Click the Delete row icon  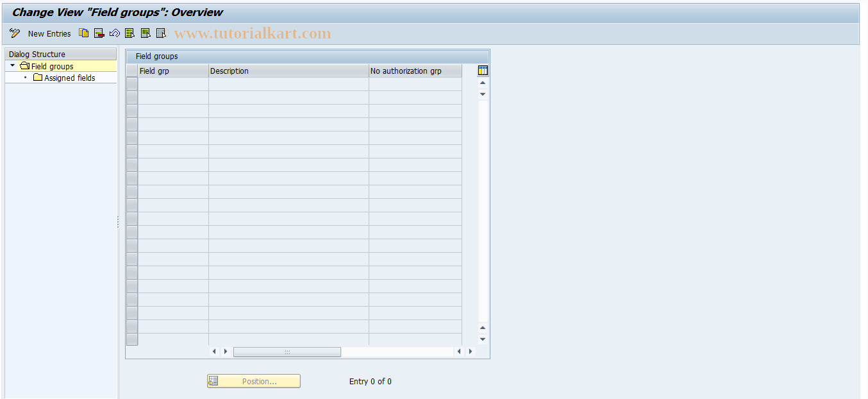(x=99, y=33)
